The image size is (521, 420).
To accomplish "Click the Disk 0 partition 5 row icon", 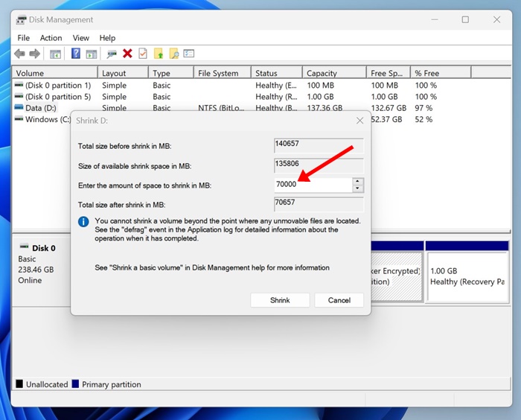I will 19,96.
